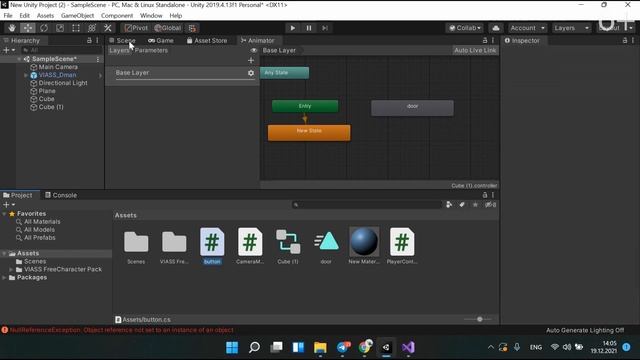Expand VIASS FreeCharacter Pack folder
Viewport: 640px width, 360px height.
(x=11, y=269)
